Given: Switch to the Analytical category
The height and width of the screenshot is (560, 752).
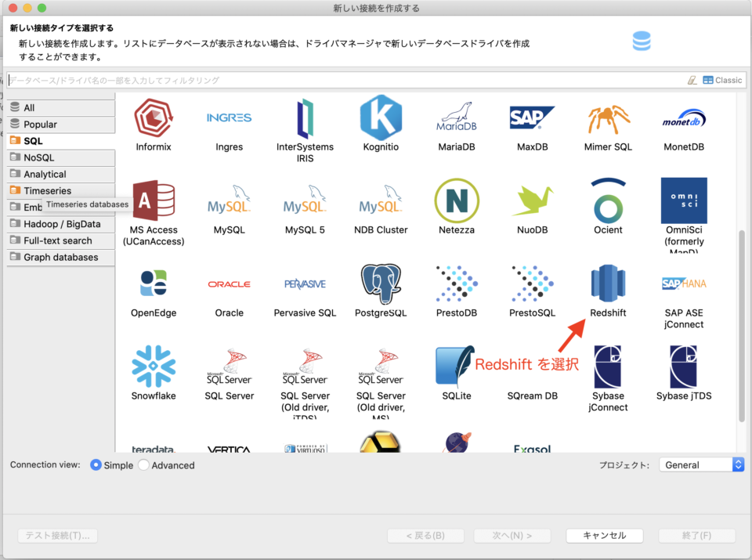Looking at the screenshot, I should pyautogui.click(x=61, y=174).
